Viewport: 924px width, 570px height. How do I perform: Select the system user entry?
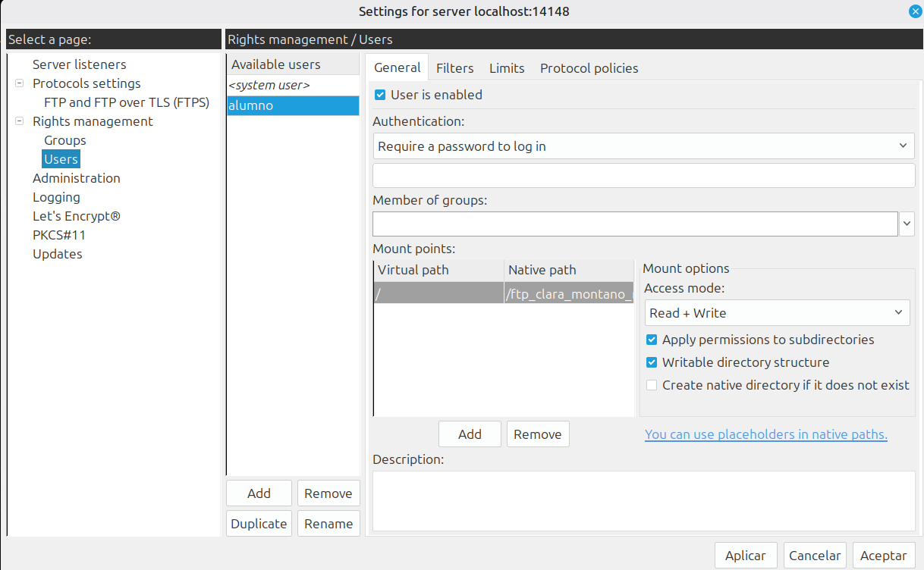[269, 86]
